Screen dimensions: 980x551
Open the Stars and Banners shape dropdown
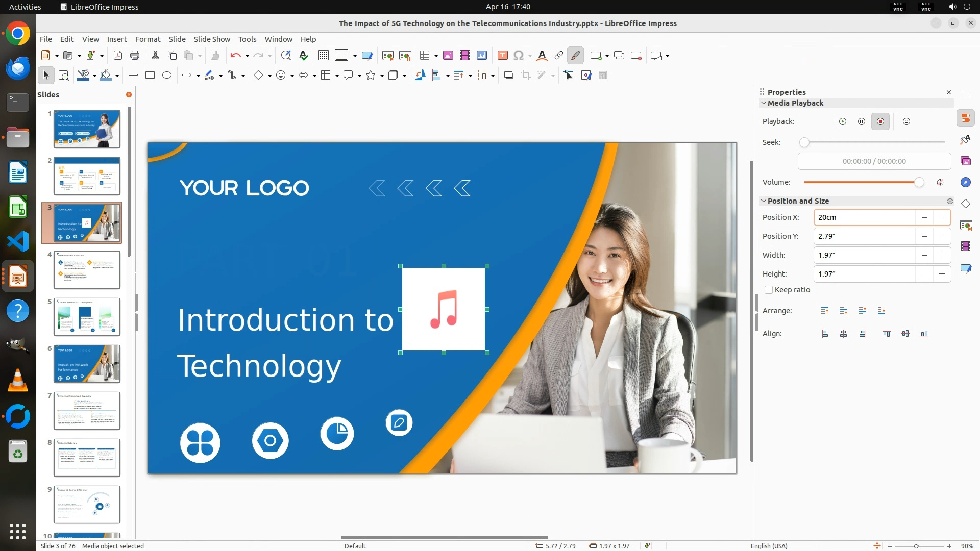coord(382,76)
